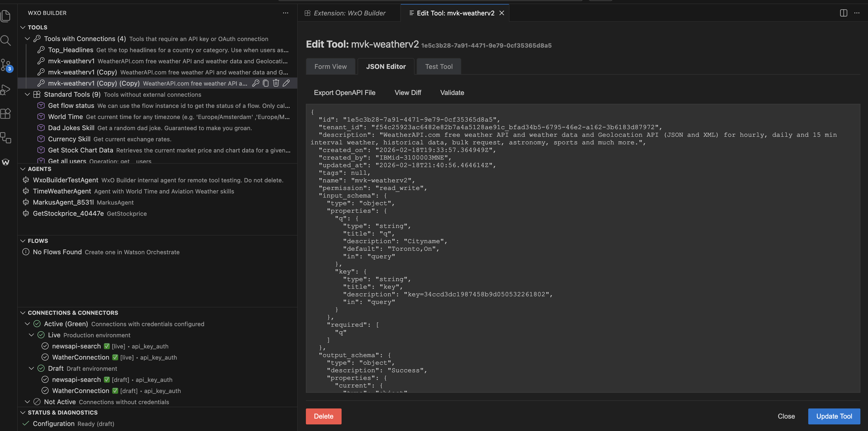Image resolution: width=868 pixels, height=431 pixels.
Task: Delete mvk-weatherv1 (Copy) (Copy) using trash icon
Action: tap(276, 83)
